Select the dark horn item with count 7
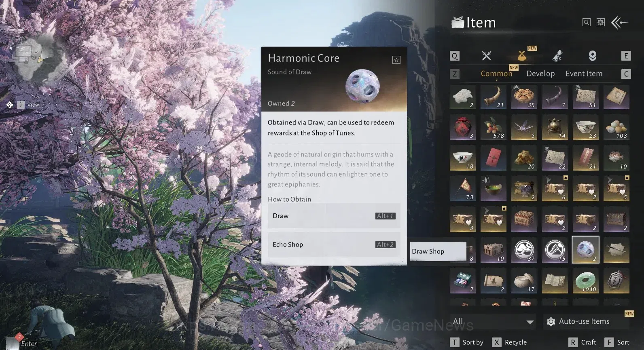Image resolution: width=644 pixels, height=350 pixels. (555, 97)
